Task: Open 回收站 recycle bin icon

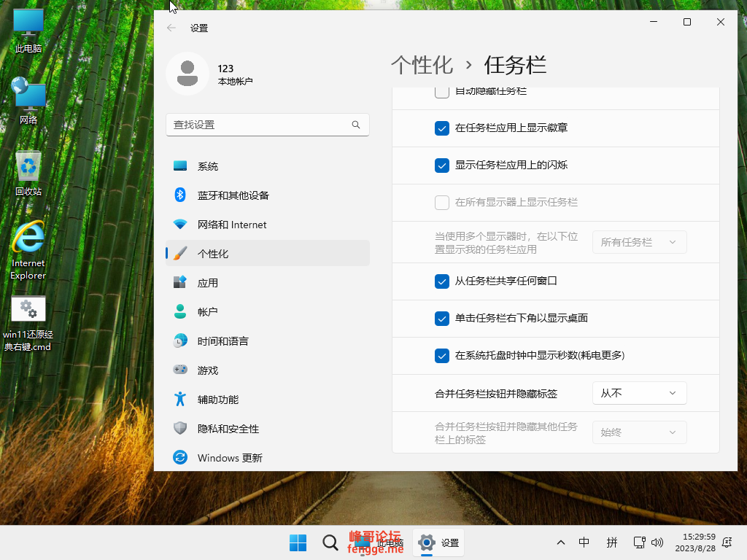Action: pos(28,174)
